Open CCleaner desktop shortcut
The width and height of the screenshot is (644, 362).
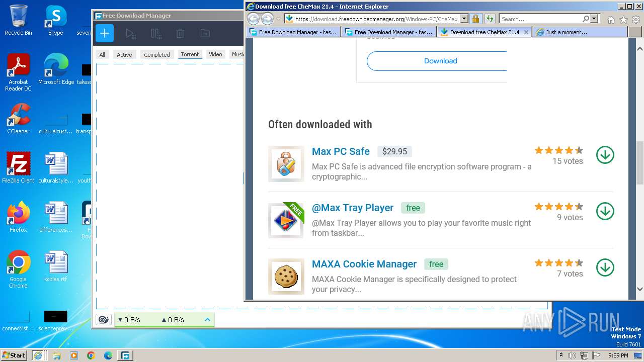tap(18, 119)
